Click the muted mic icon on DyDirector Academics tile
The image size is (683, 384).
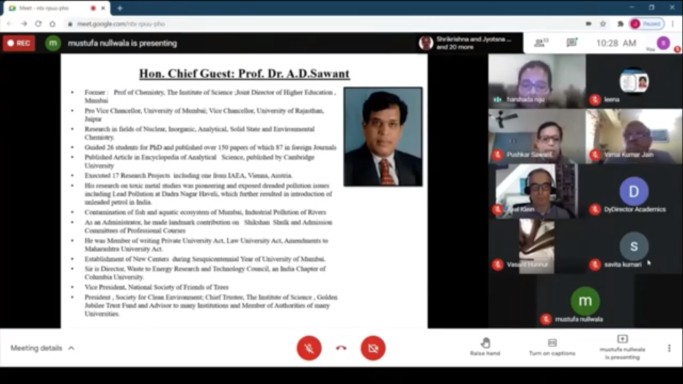pyautogui.click(x=595, y=209)
